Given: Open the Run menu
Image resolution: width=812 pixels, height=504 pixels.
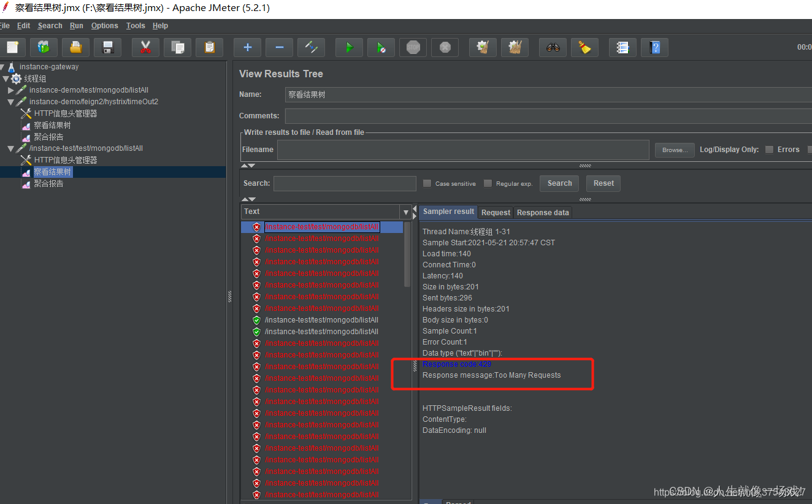Looking at the screenshot, I should (77, 26).
